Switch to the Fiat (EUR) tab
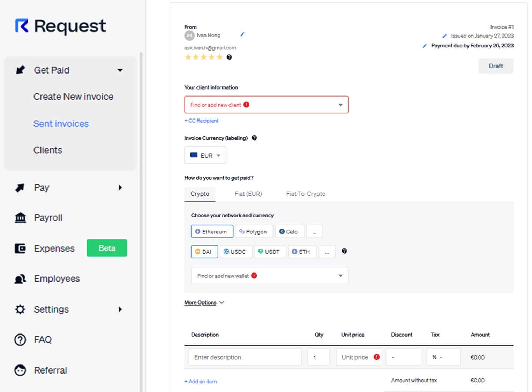Viewport: 532px width, 392px height. point(248,194)
